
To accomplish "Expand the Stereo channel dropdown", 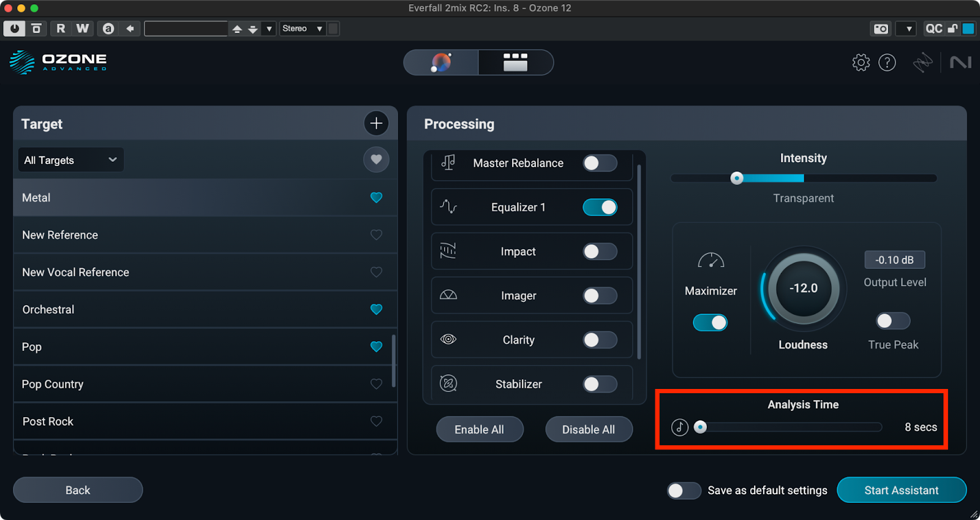I will 302,29.
